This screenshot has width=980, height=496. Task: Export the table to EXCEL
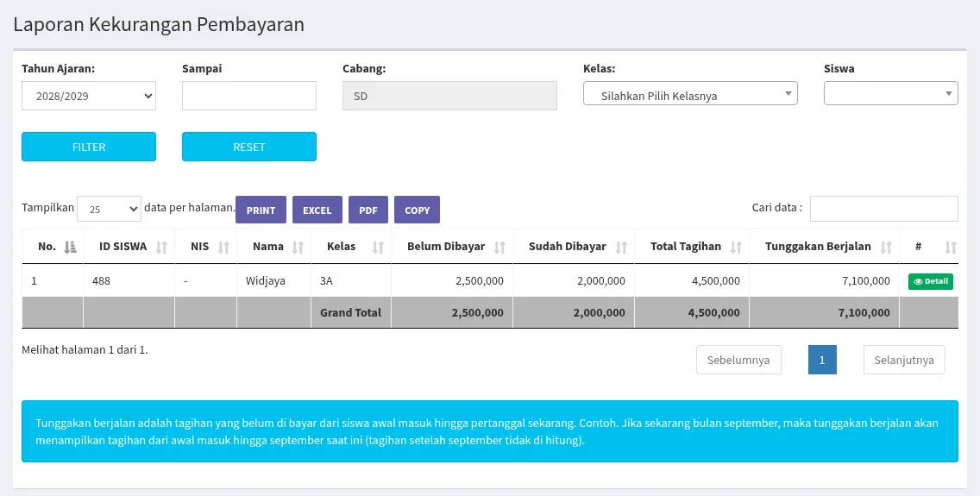coord(317,210)
